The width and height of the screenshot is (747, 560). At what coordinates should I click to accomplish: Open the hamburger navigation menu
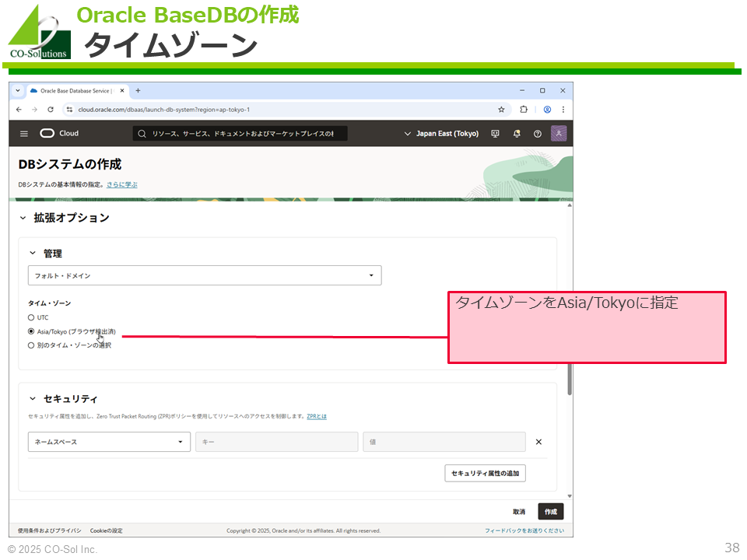24,134
